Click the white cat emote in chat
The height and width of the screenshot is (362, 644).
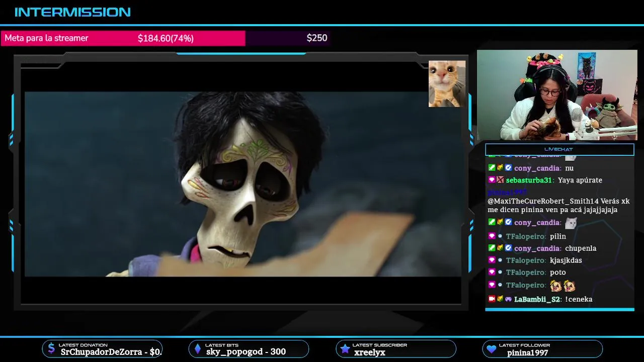(571, 223)
